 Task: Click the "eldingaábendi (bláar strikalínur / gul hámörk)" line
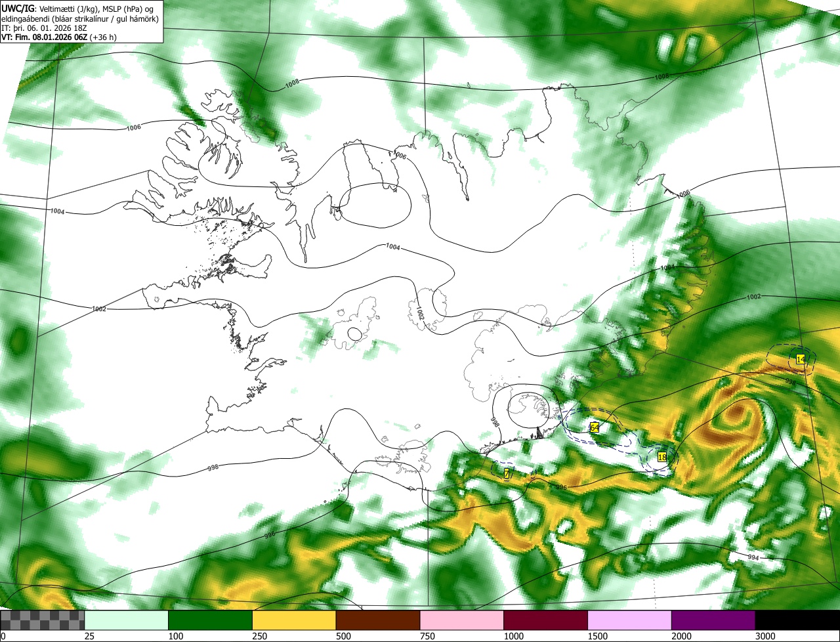pyautogui.click(x=79, y=18)
